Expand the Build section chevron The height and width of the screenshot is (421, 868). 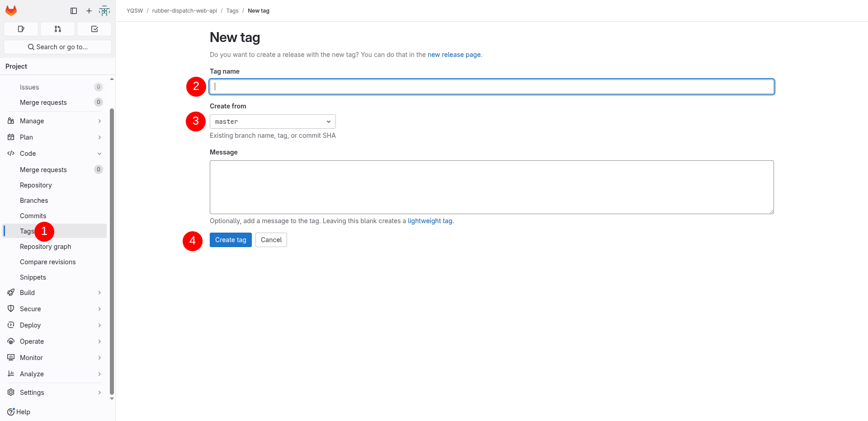(99, 293)
